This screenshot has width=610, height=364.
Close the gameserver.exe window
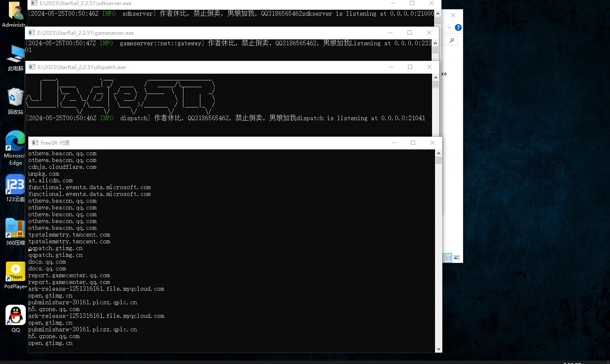pyautogui.click(x=429, y=33)
